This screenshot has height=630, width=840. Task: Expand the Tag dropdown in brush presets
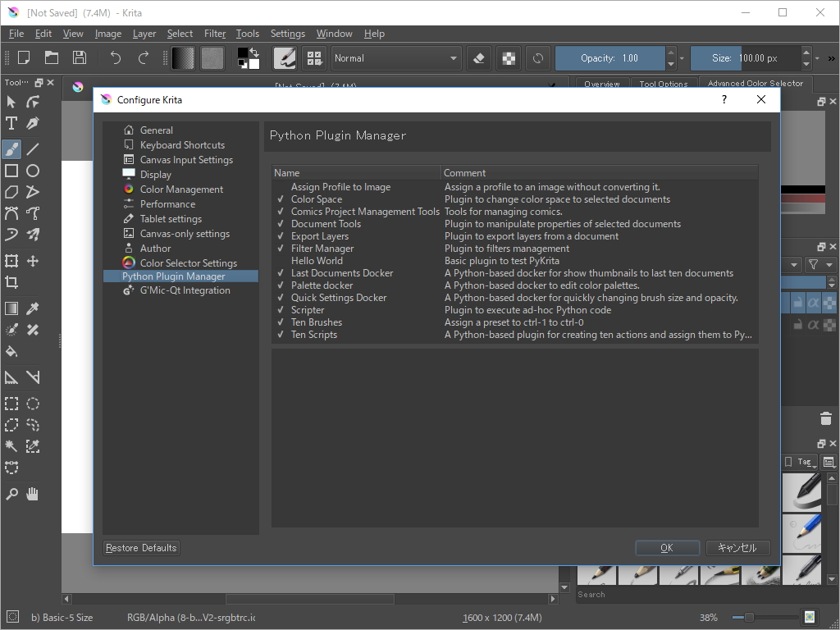point(801,462)
